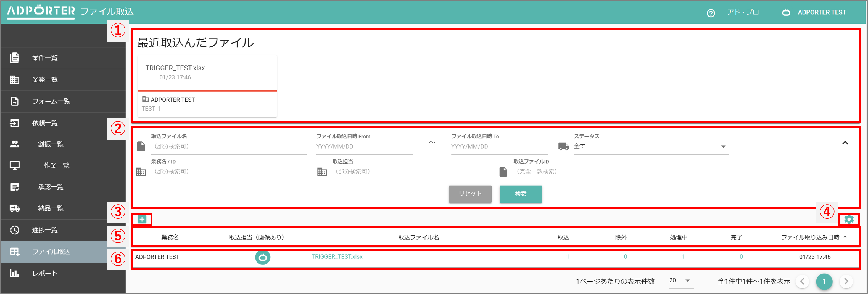
Task: Click the 取込ファイル名 column header
Action: click(x=418, y=237)
